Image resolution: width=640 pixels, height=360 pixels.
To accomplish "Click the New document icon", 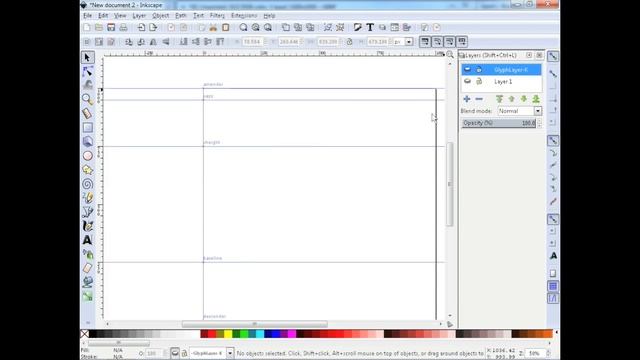I will click(87, 27).
